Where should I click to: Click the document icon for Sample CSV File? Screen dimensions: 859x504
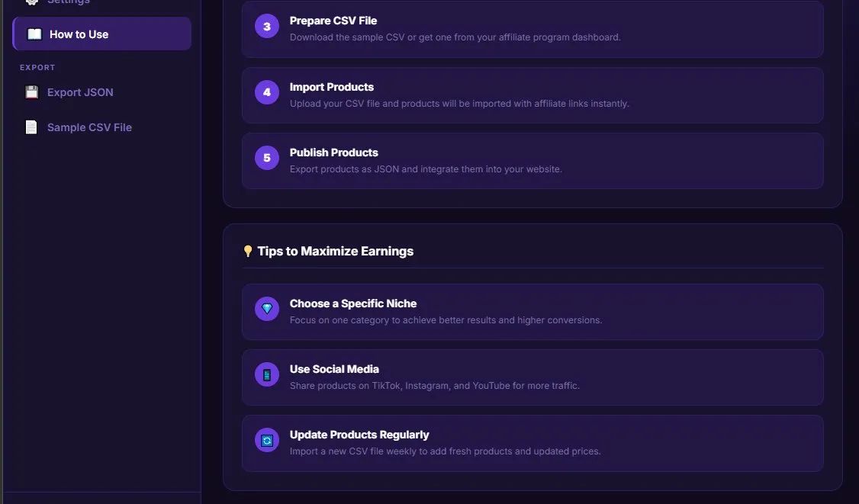(31, 127)
